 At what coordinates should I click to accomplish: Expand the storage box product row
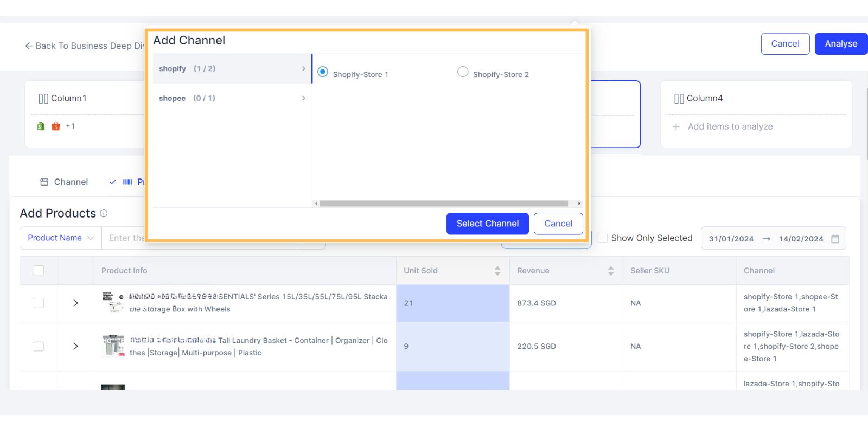[75, 303]
